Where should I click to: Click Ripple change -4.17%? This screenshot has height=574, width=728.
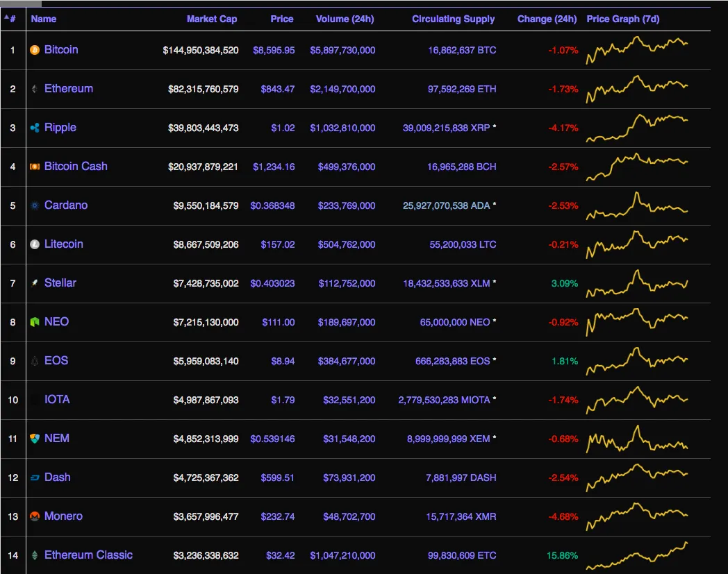(563, 128)
